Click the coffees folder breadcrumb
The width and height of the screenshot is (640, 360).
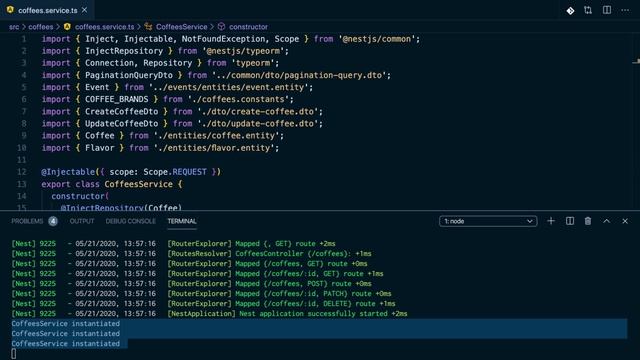point(40,27)
